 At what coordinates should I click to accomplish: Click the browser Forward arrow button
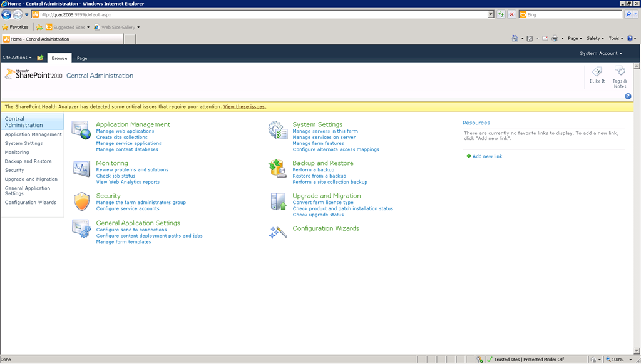[x=18, y=15]
